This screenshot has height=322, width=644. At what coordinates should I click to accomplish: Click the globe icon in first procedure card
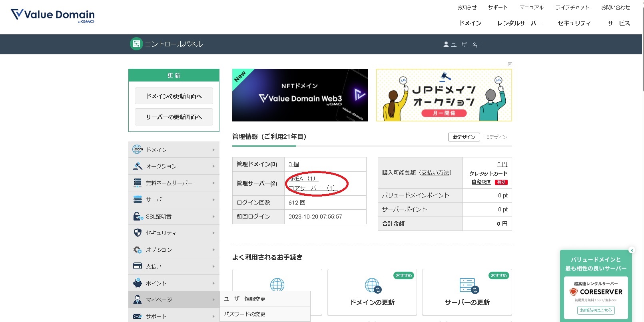point(277,285)
